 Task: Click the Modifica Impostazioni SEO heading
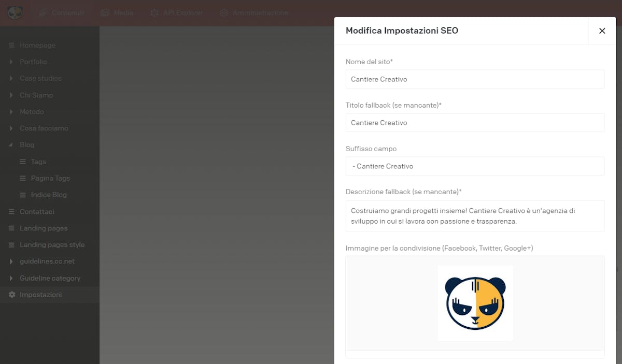pos(402,31)
